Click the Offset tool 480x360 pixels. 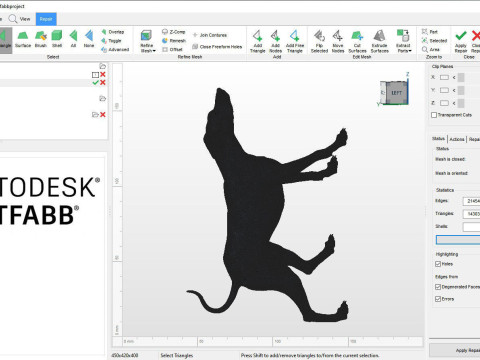coord(172,49)
